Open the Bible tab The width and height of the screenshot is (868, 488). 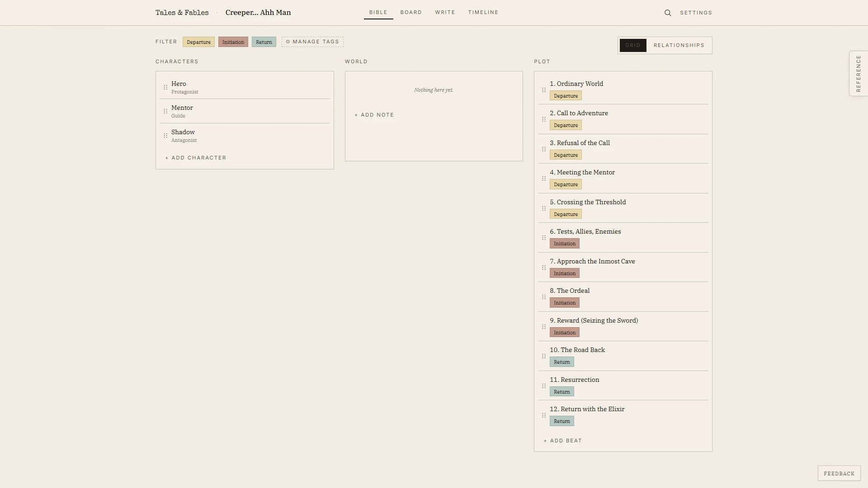click(378, 12)
